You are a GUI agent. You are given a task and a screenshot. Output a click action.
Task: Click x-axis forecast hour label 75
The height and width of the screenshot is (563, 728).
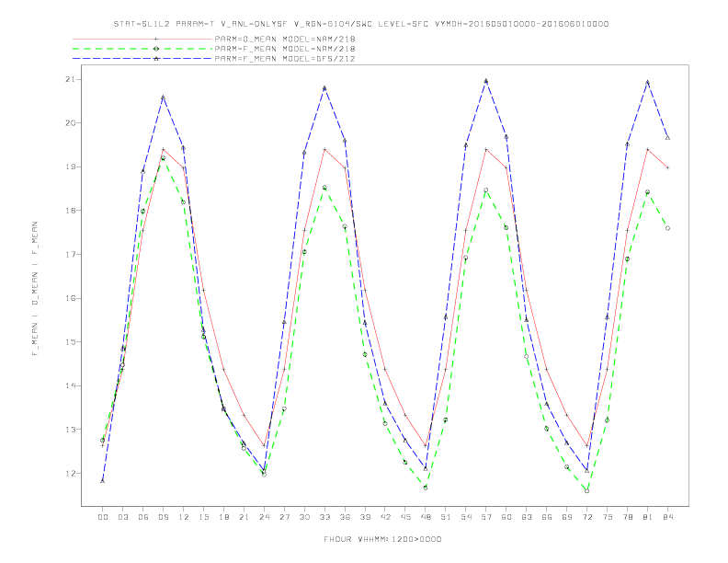pos(608,517)
